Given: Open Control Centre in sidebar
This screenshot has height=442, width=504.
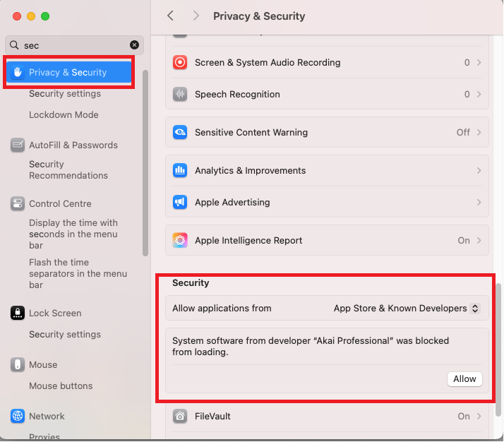Looking at the screenshot, I should (60, 204).
